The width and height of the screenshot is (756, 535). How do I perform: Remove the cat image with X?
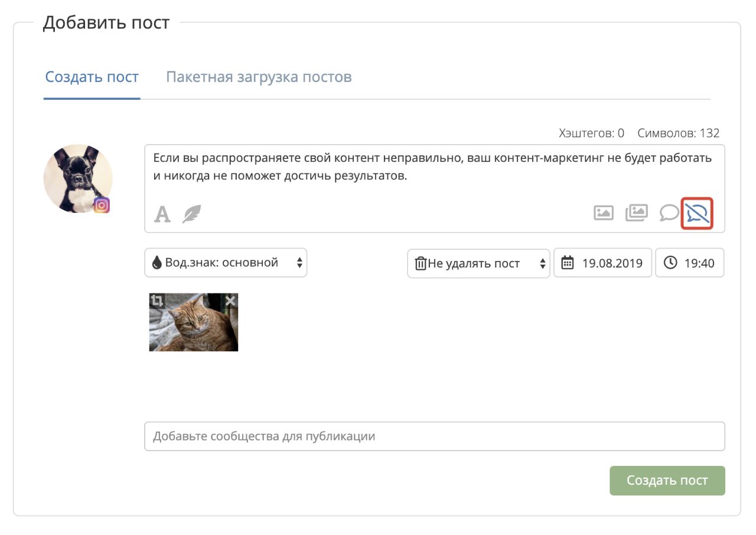230,301
